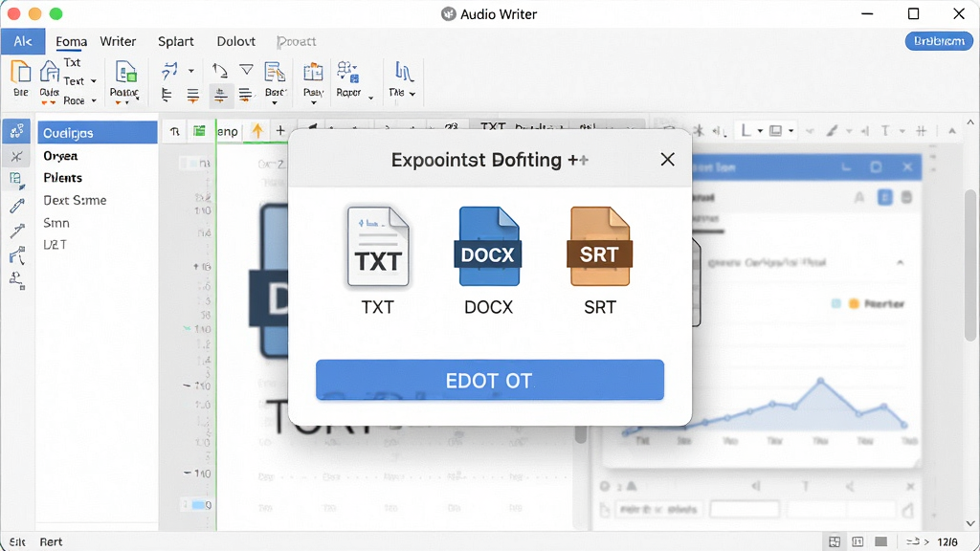Click the orange up arrow icon
This screenshot has height=551, width=980.
click(256, 130)
